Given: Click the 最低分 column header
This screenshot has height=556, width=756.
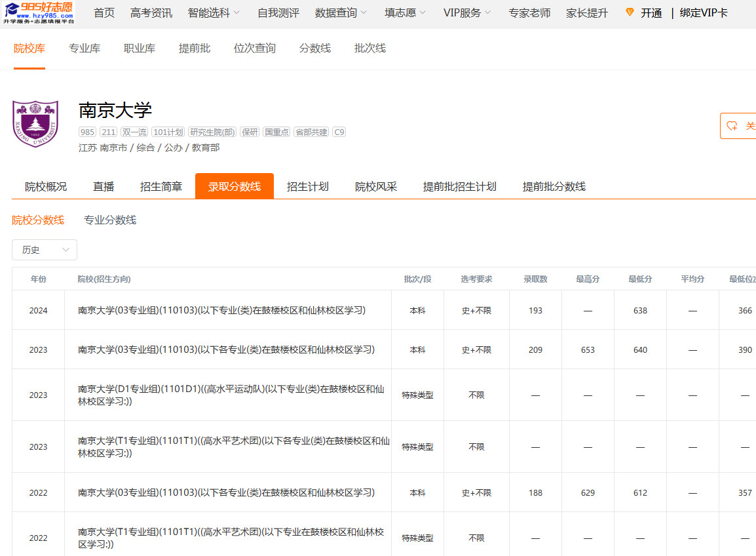Looking at the screenshot, I should pos(640,279).
